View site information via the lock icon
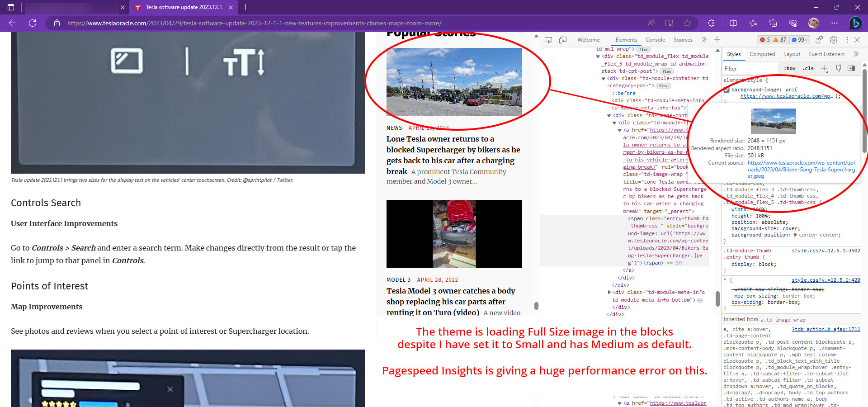 [x=57, y=23]
